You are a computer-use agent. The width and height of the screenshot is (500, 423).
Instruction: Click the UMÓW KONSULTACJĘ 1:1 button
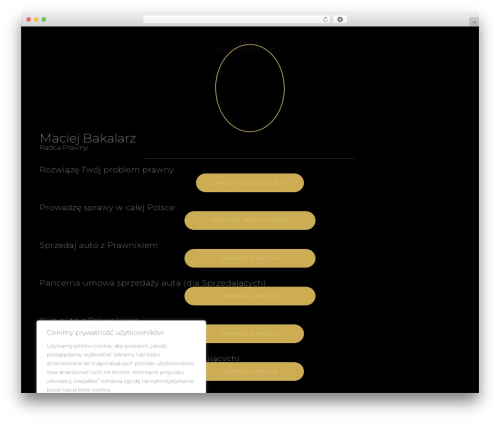click(x=250, y=183)
